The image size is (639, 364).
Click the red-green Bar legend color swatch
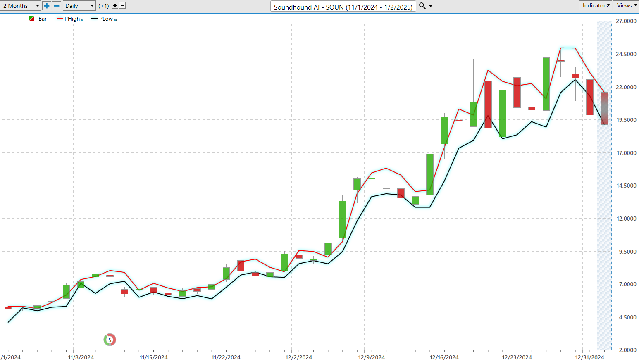click(32, 19)
